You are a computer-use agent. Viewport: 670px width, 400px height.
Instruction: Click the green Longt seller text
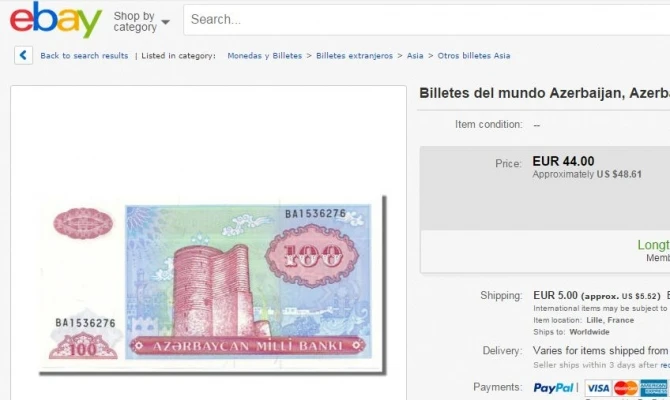pyautogui.click(x=653, y=245)
